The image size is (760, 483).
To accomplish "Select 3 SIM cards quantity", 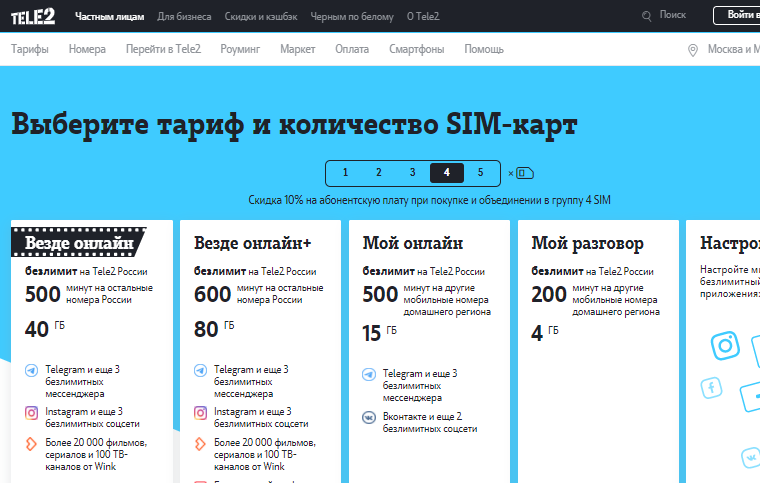I will click(x=412, y=172).
